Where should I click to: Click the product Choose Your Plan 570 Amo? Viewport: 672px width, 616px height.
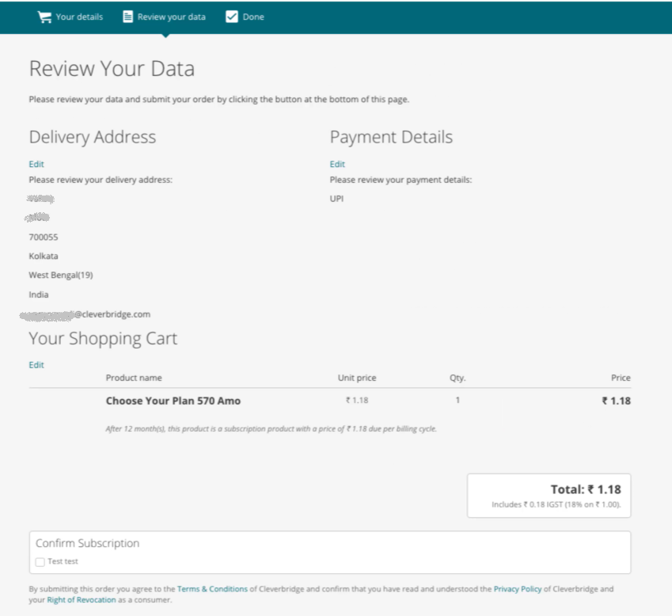coord(173,400)
